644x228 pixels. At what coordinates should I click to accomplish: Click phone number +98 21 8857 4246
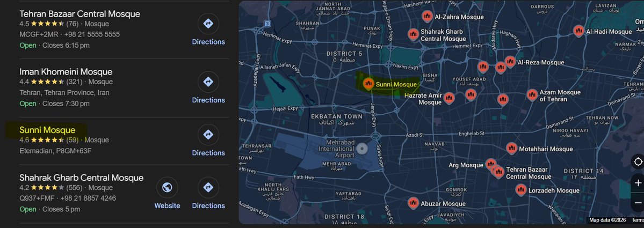coord(88,198)
